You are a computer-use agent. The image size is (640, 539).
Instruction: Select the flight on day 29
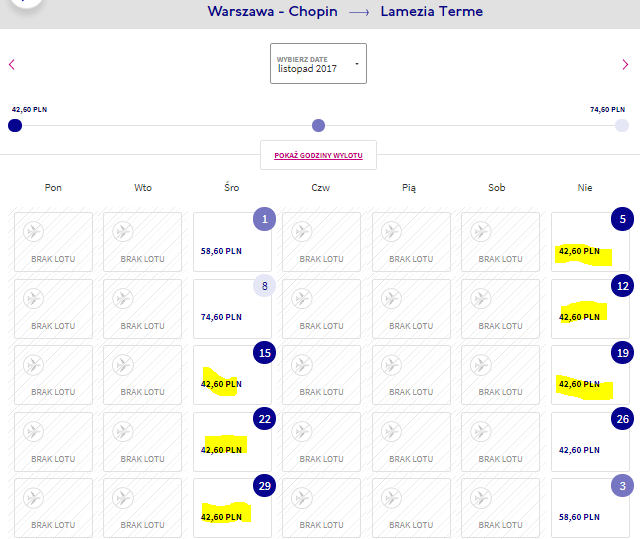point(232,508)
